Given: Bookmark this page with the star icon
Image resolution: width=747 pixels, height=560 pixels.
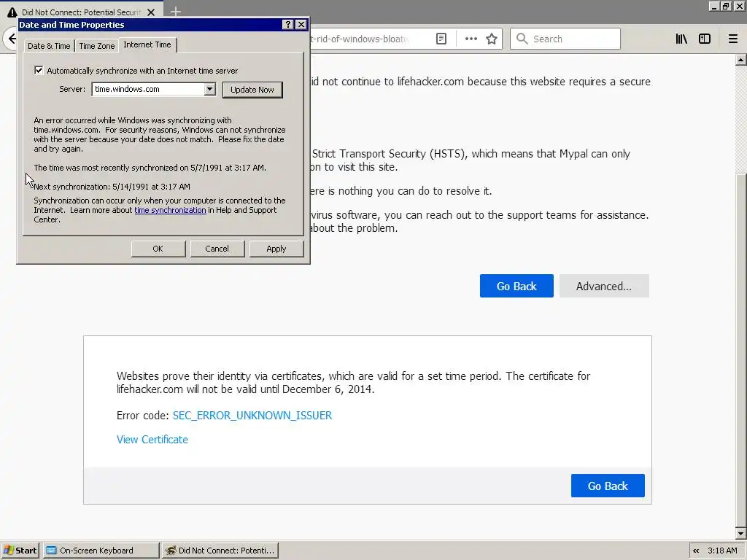Looking at the screenshot, I should (492, 39).
